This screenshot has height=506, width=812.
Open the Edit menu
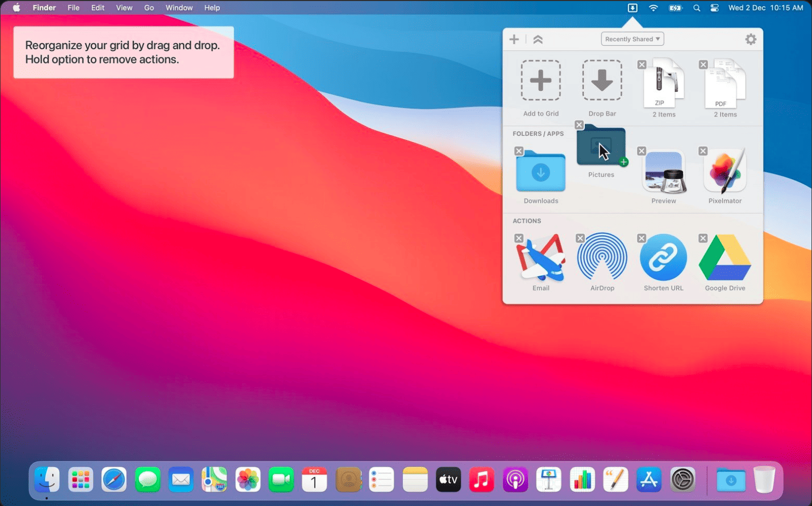click(98, 8)
